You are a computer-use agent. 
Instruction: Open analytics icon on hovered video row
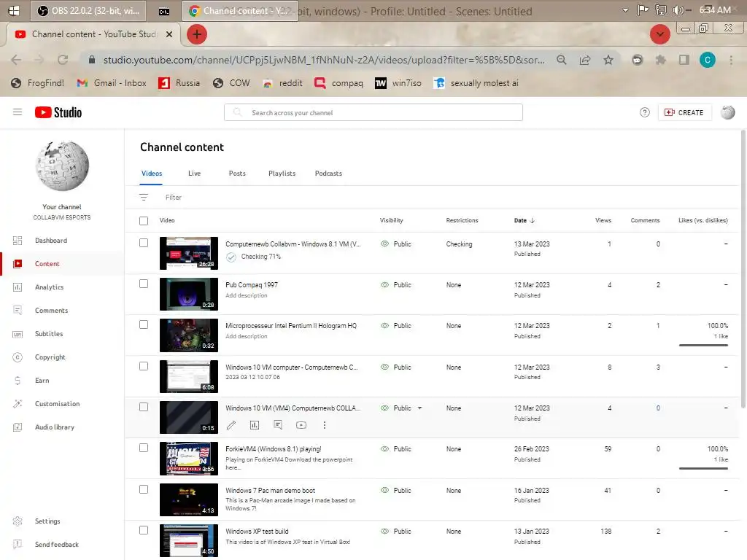[255, 425]
